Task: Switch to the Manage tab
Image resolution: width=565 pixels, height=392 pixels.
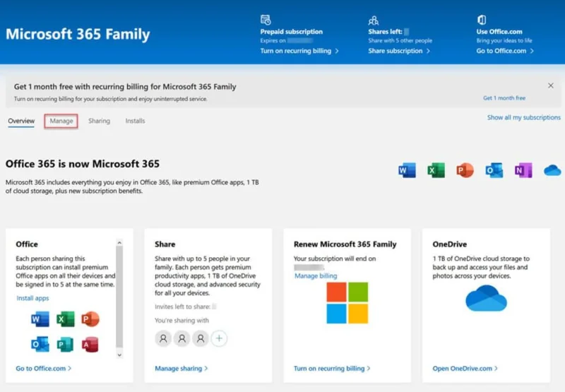Action: pyautogui.click(x=61, y=121)
